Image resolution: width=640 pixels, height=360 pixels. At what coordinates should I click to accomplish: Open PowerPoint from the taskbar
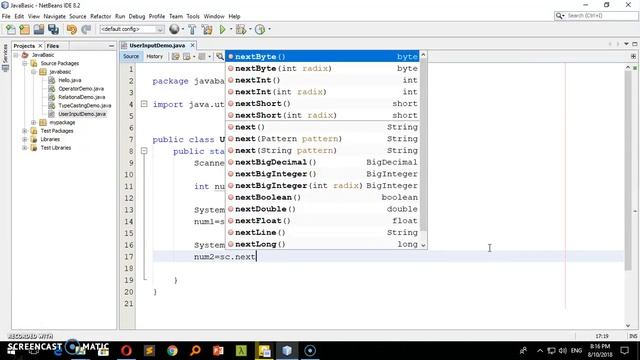point(218,351)
